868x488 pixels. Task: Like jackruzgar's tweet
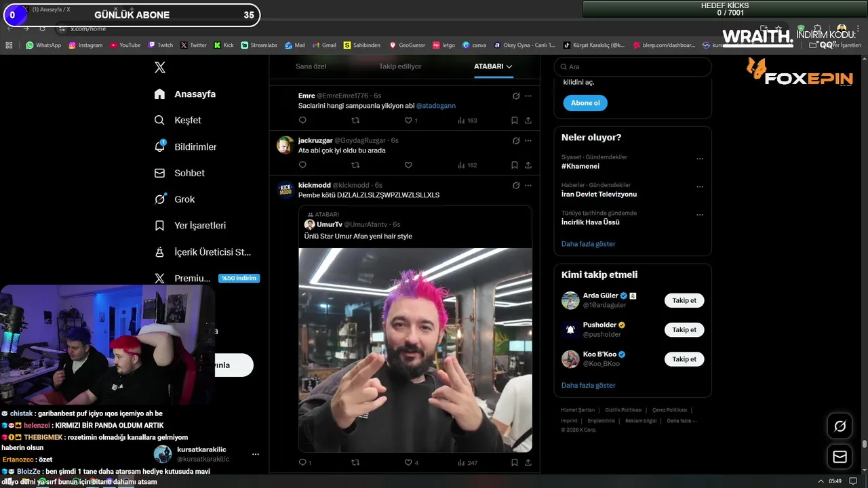[408, 165]
